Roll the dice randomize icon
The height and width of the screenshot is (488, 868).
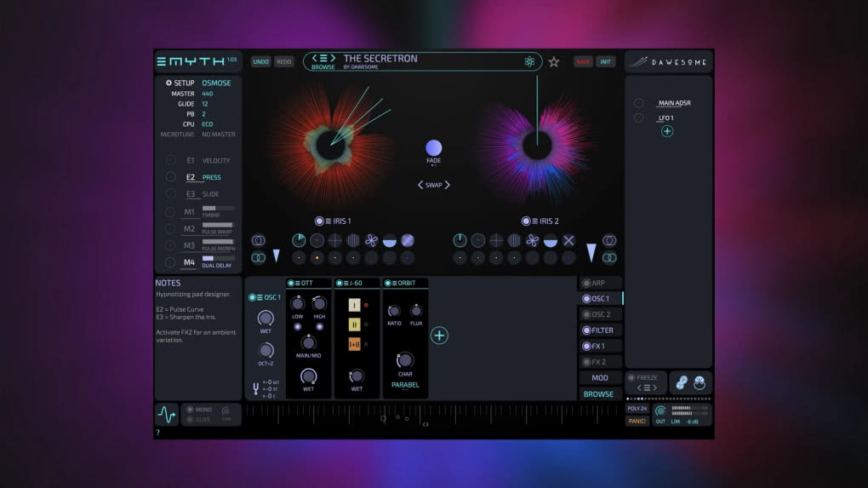(x=682, y=382)
